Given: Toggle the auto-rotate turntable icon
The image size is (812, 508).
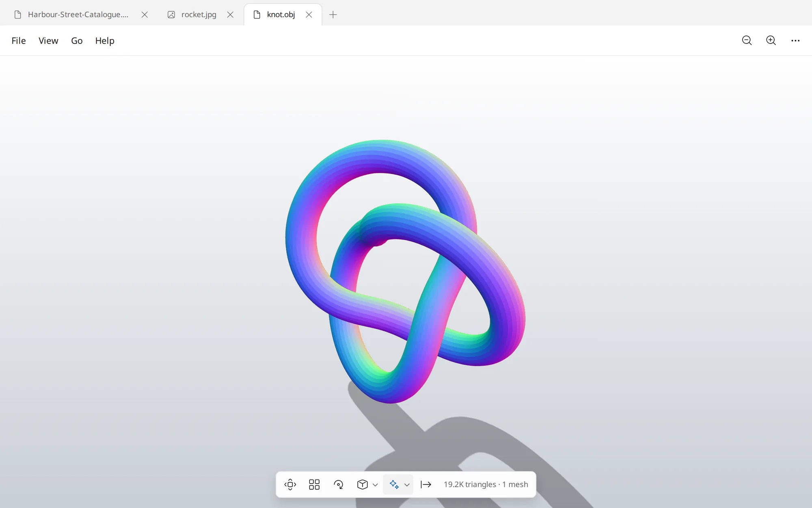Looking at the screenshot, I should [x=338, y=484].
